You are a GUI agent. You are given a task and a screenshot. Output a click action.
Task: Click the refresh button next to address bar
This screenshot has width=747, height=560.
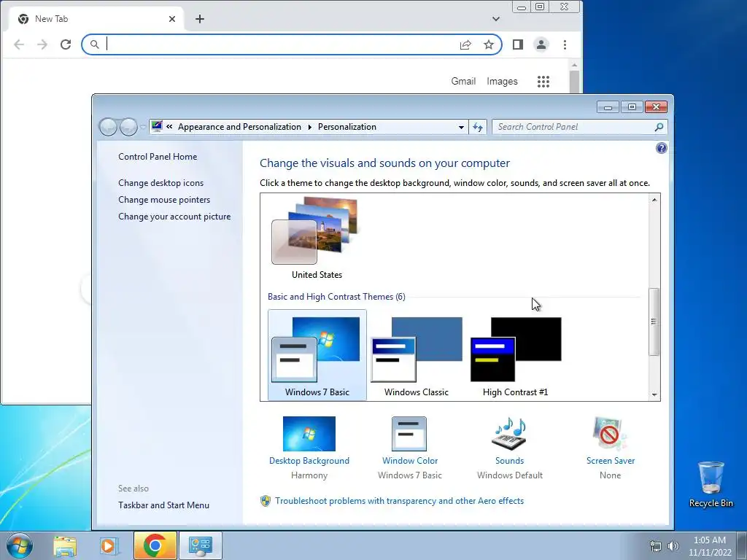point(478,127)
